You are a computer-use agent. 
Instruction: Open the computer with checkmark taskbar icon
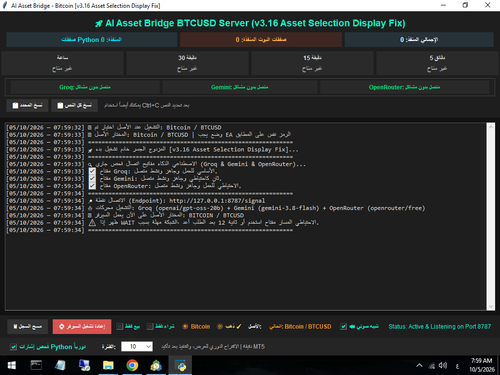click(x=84, y=366)
